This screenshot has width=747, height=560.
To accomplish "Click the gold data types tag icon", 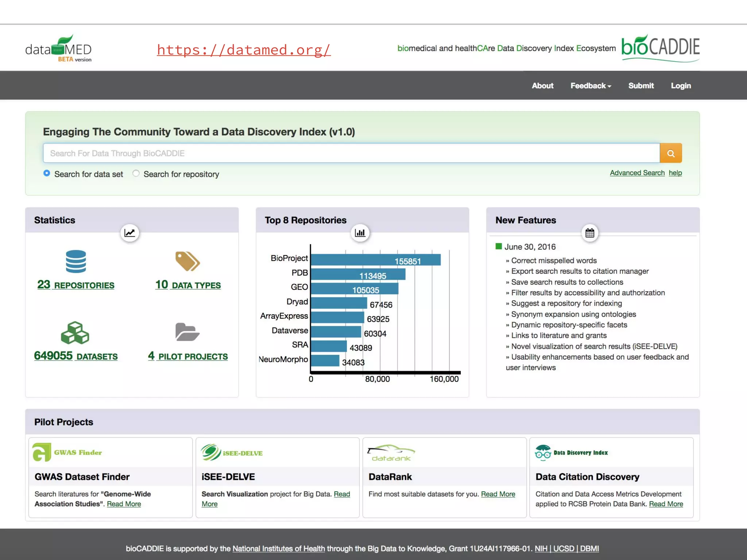I will pos(187,261).
